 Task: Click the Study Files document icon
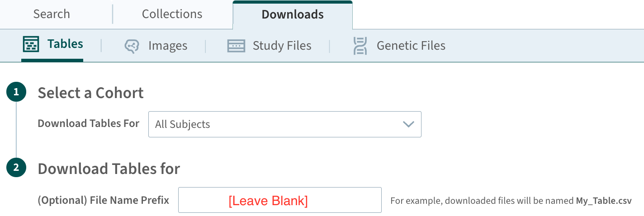click(236, 46)
